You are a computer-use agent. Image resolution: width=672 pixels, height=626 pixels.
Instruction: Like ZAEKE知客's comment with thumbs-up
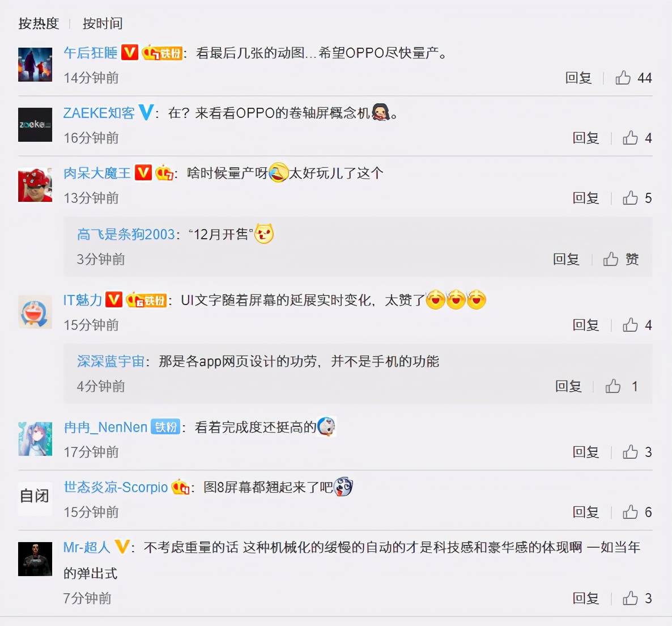(630, 138)
